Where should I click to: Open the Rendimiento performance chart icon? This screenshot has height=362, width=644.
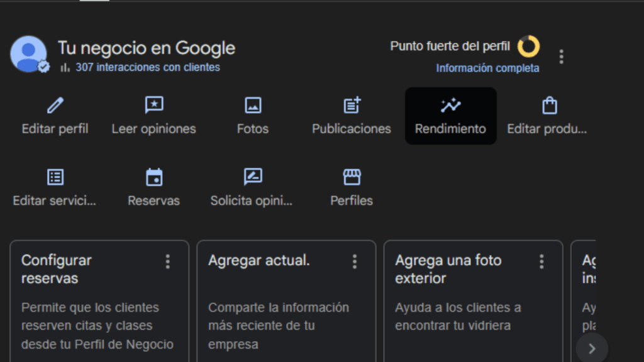point(450,105)
